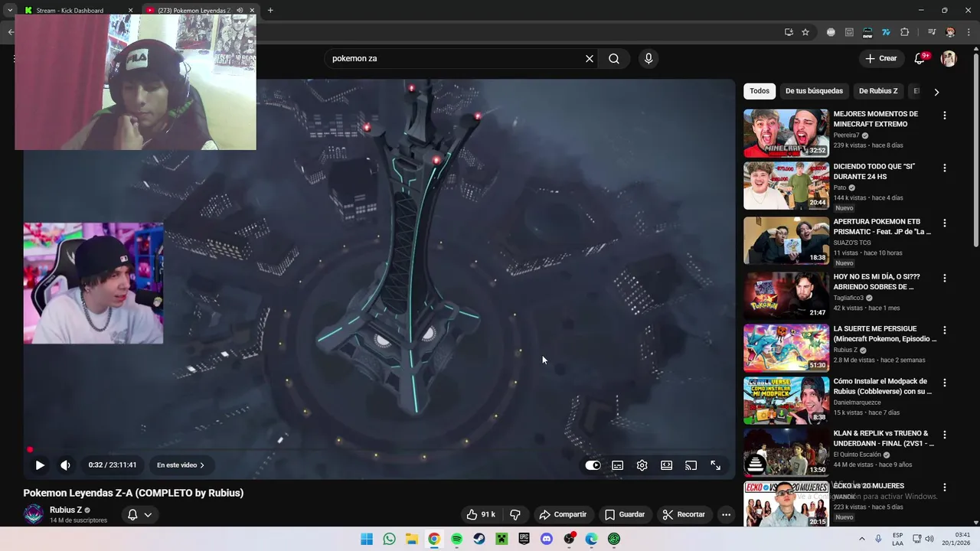Open a new browser tab
The width and height of the screenshot is (980, 551).
tap(270, 11)
